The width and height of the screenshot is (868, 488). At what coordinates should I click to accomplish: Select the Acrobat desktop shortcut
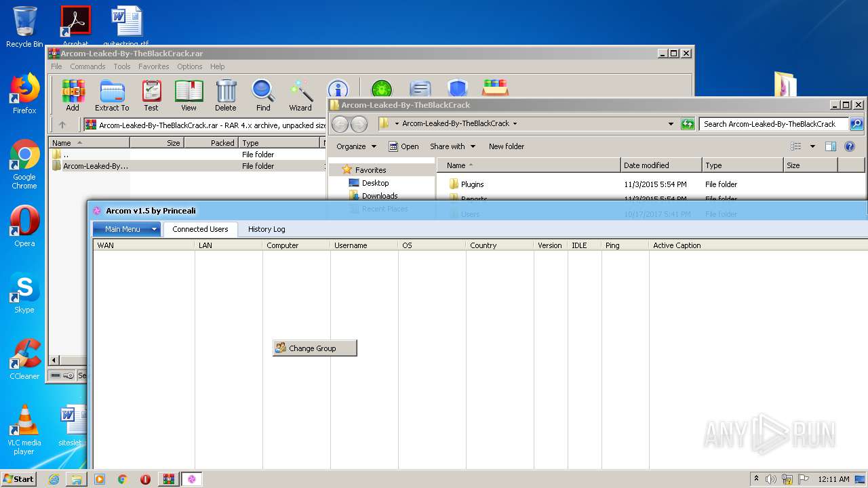pos(75,26)
